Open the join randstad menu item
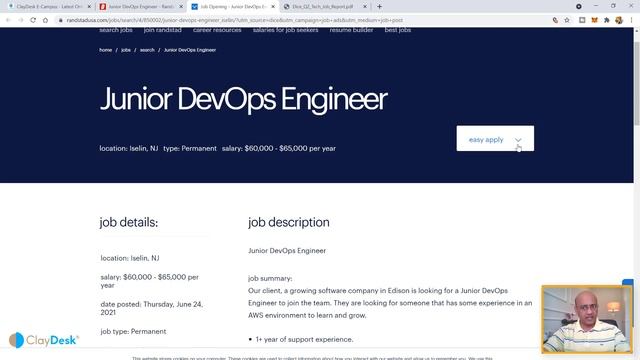 tap(162, 30)
